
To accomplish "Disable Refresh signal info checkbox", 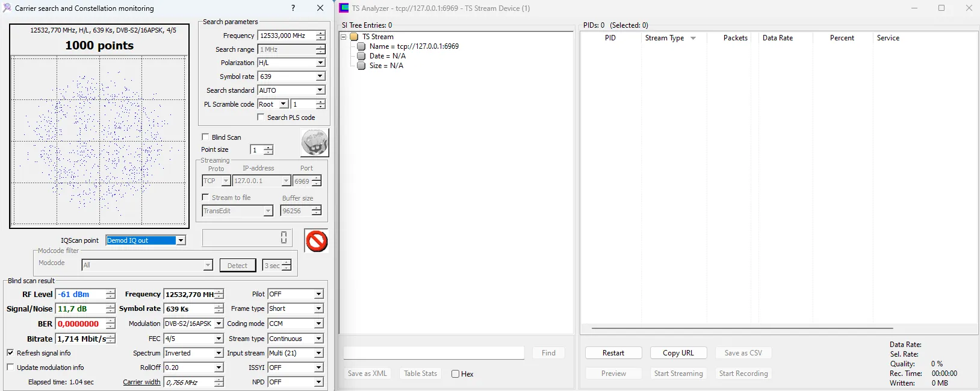I will click(10, 353).
